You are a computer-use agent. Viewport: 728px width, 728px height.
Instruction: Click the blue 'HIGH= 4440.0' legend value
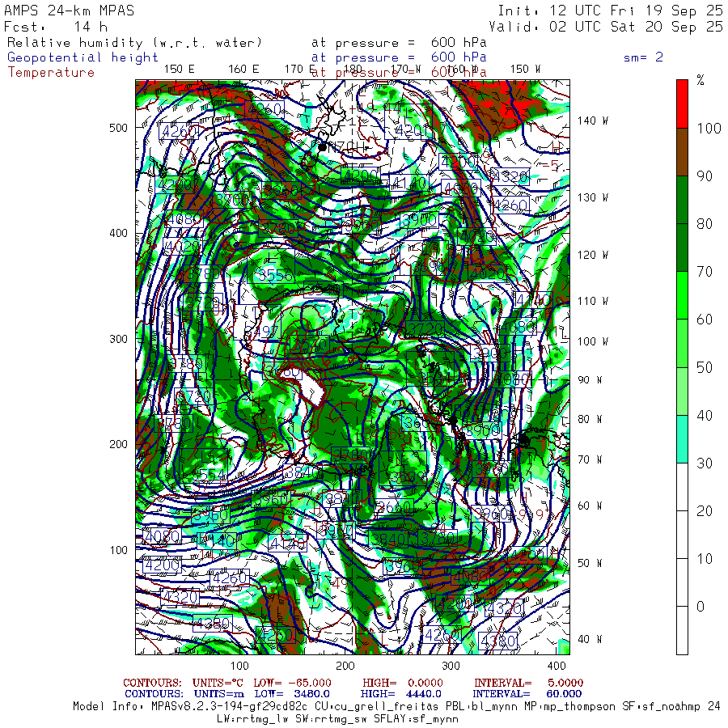pyautogui.click(x=401, y=694)
